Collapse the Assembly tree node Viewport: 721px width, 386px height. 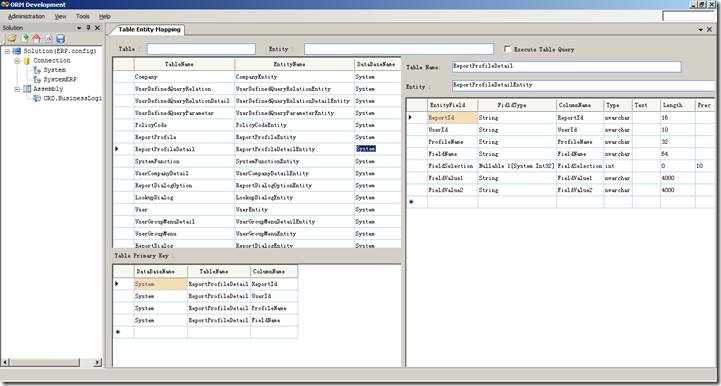(x=17, y=89)
